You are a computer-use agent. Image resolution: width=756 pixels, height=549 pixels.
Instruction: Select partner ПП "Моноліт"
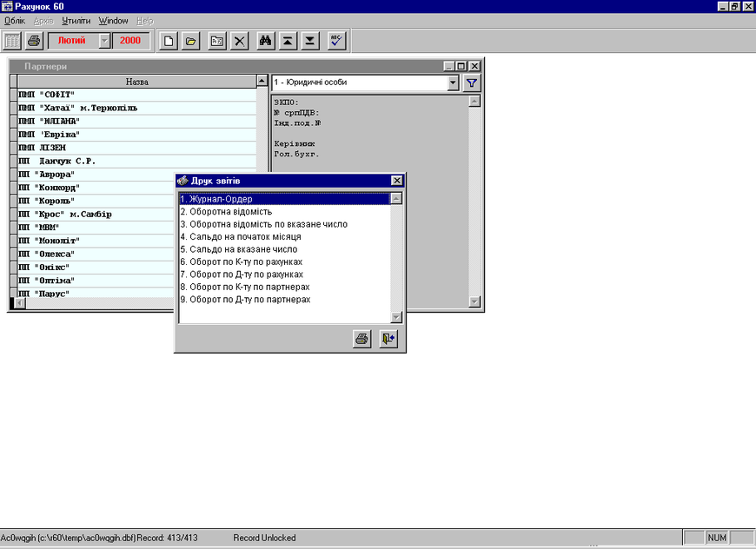(x=96, y=241)
